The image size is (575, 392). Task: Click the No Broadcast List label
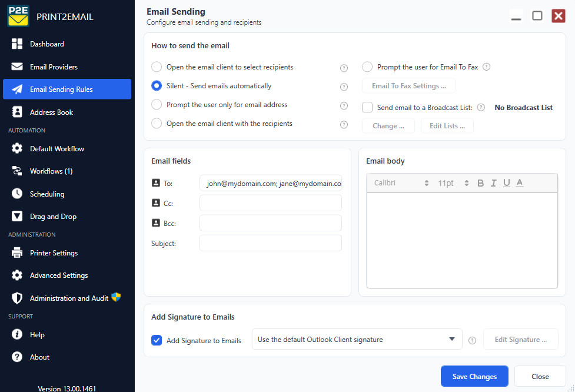(x=523, y=108)
